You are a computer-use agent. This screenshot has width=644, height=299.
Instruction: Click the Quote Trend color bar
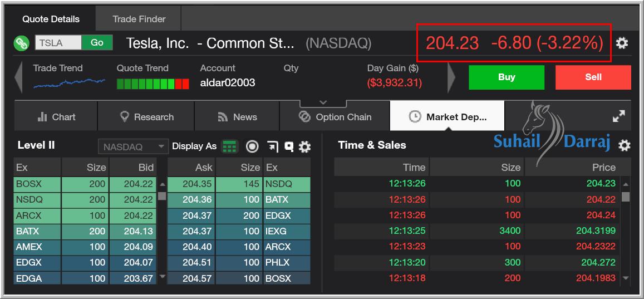click(x=153, y=84)
